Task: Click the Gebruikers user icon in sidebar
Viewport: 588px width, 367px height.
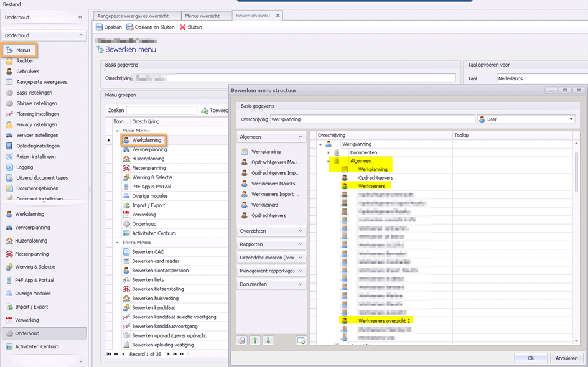Action: click(x=9, y=72)
